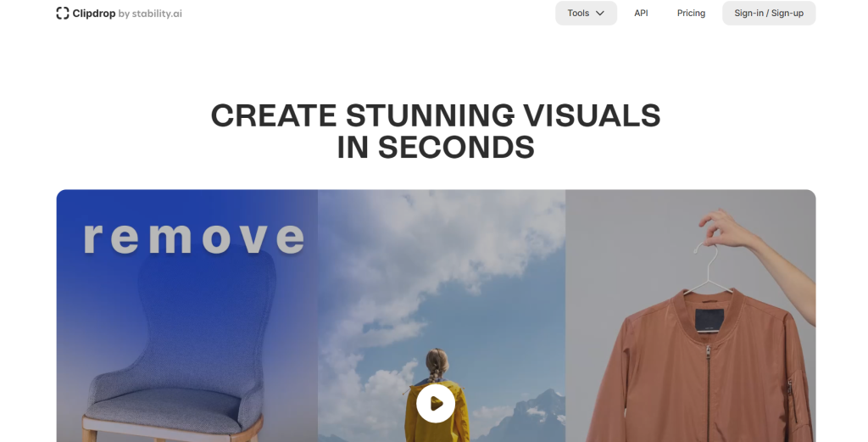
Task: Go to the API page
Action: click(641, 14)
